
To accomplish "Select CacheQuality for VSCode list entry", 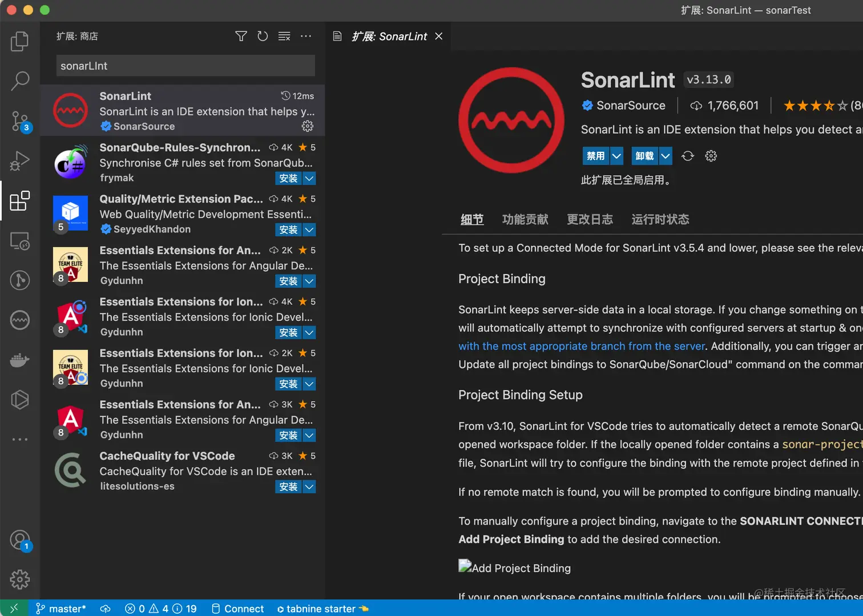I will point(183,470).
